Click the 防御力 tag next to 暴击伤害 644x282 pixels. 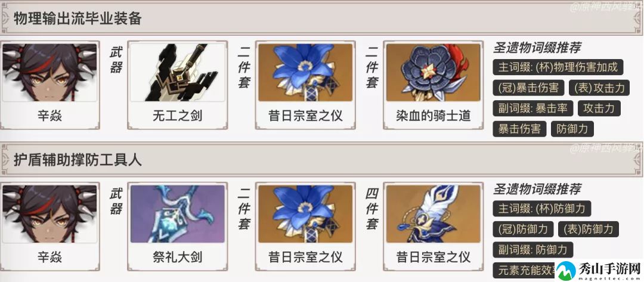(x=572, y=129)
